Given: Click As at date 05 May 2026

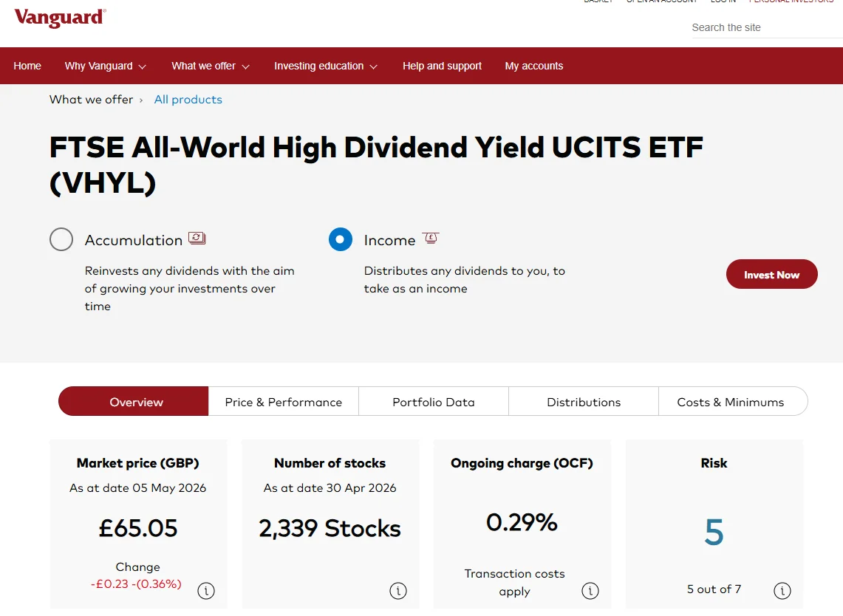Looking at the screenshot, I should (137, 488).
